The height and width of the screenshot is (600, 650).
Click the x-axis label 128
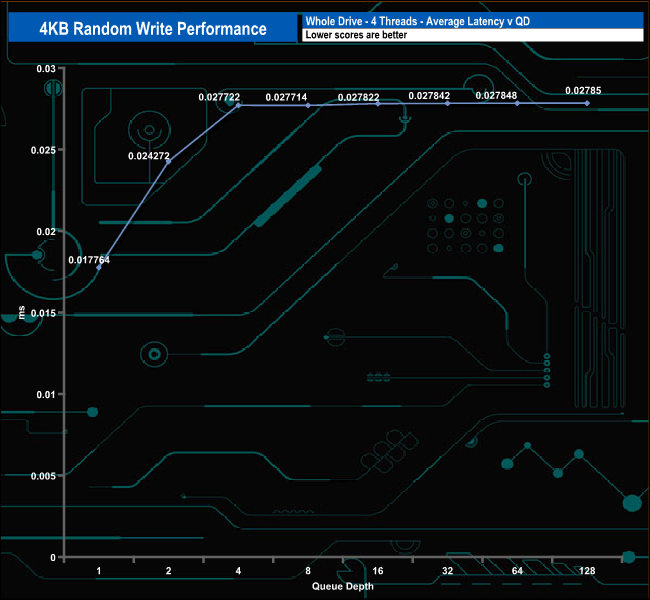pyautogui.click(x=587, y=571)
